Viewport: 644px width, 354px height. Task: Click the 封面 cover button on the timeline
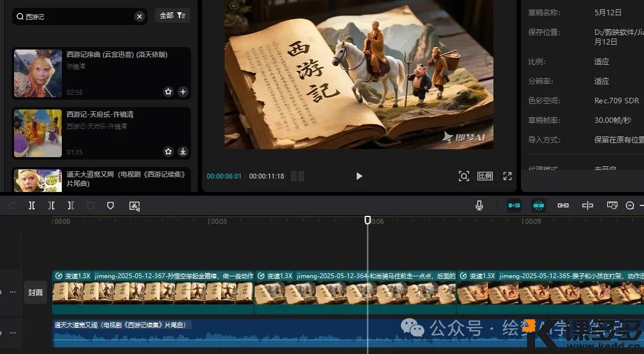coord(35,292)
